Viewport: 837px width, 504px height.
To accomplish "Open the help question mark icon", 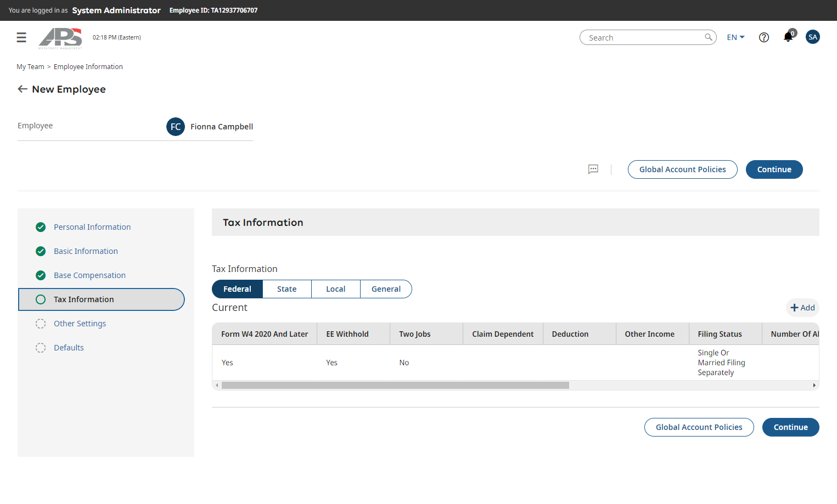I will [764, 37].
